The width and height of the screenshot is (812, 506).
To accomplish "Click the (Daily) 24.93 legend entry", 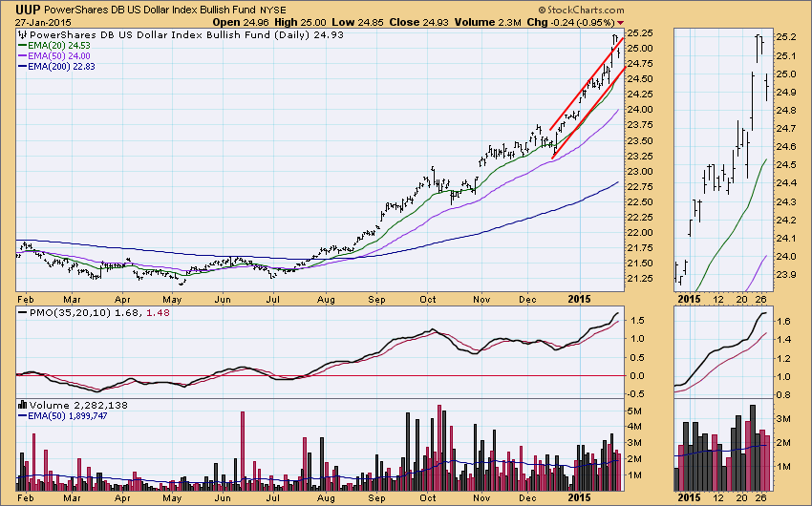I will [x=309, y=34].
